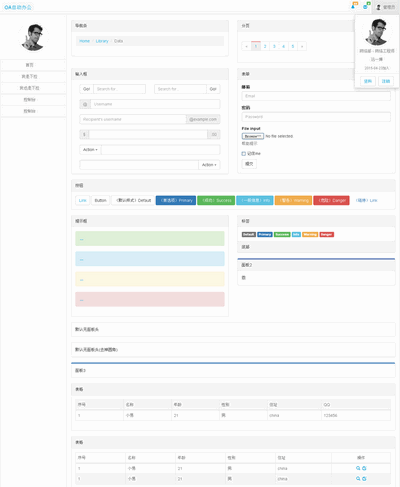Open the Home breadcrumb link

point(84,41)
